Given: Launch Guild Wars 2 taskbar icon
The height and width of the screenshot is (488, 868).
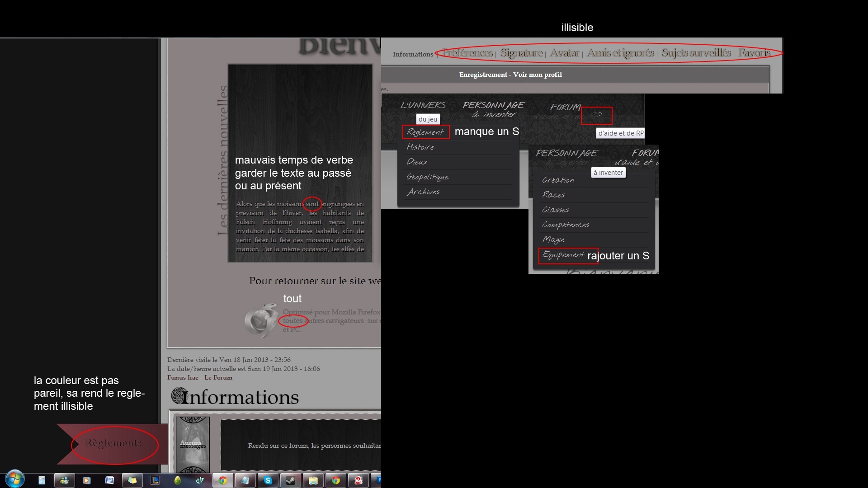Looking at the screenshot, I should pyautogui.click(x=358, y=480).
